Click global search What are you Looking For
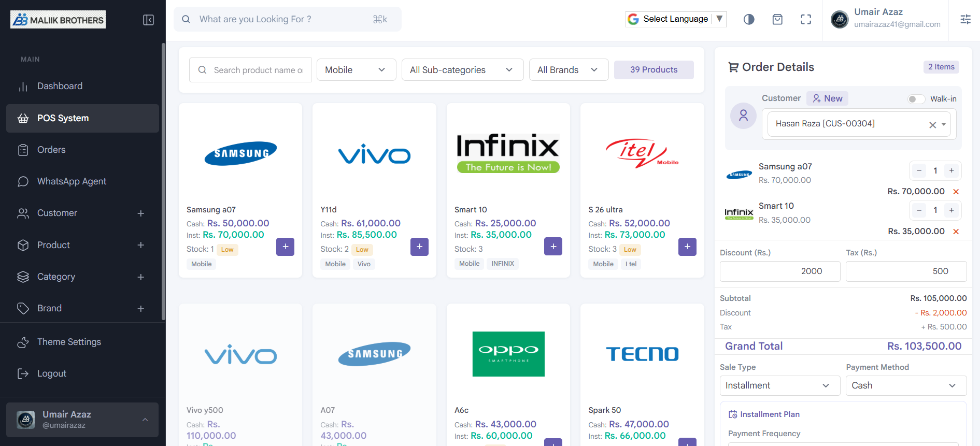The width and height of the screenshot is (980, 446). (x=287, y=19)
